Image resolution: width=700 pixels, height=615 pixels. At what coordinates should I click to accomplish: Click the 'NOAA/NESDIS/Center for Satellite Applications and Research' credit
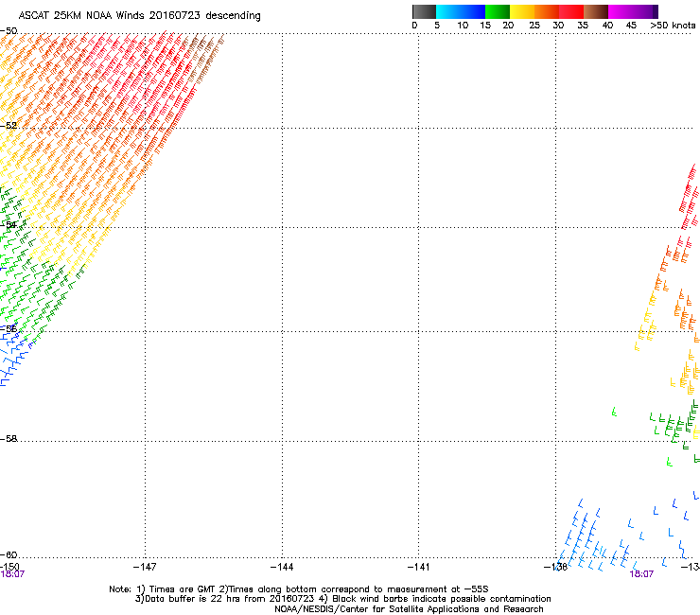[x=409, y=609]
